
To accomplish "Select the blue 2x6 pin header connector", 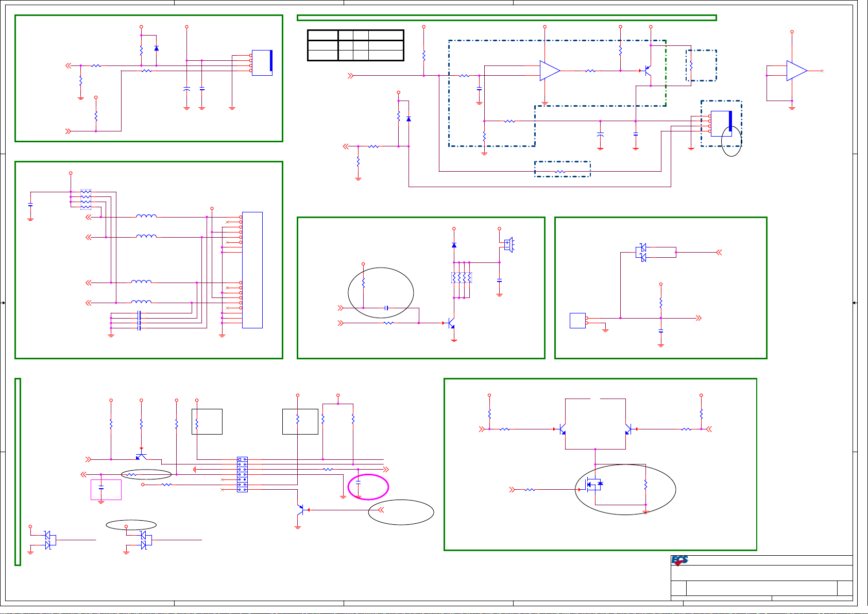I will click(x=242, y=474).
